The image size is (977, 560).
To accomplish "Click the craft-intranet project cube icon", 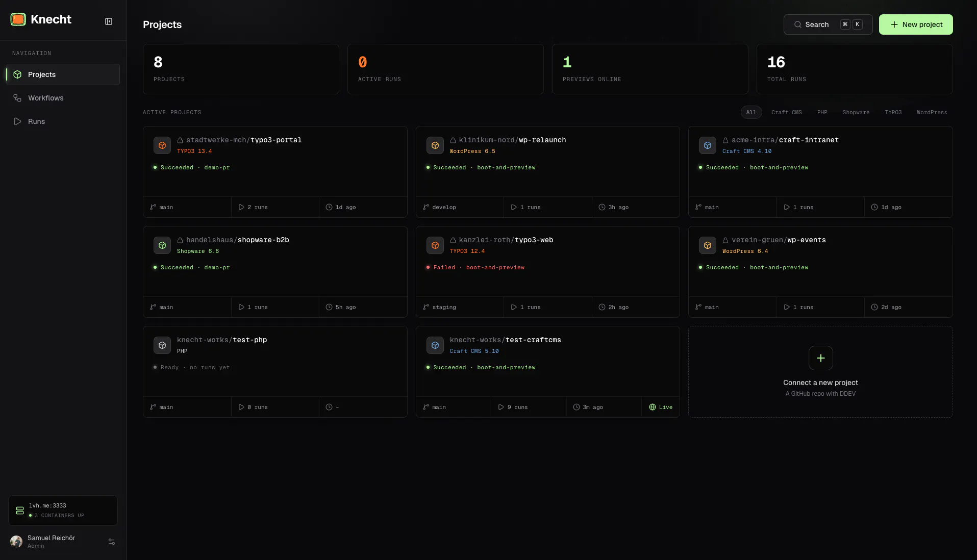I will coord(708,145).
